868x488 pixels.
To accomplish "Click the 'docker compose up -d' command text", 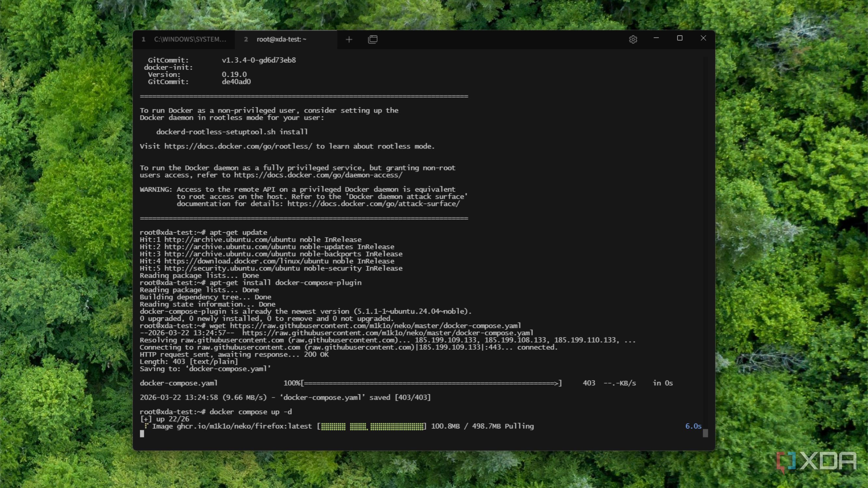I will tap(251, 412).
